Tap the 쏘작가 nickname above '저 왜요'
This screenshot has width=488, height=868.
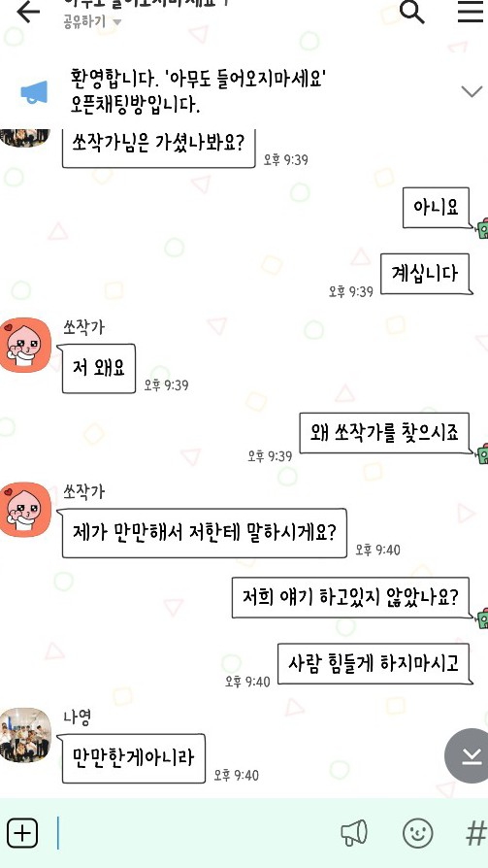(x=83, y=327)
